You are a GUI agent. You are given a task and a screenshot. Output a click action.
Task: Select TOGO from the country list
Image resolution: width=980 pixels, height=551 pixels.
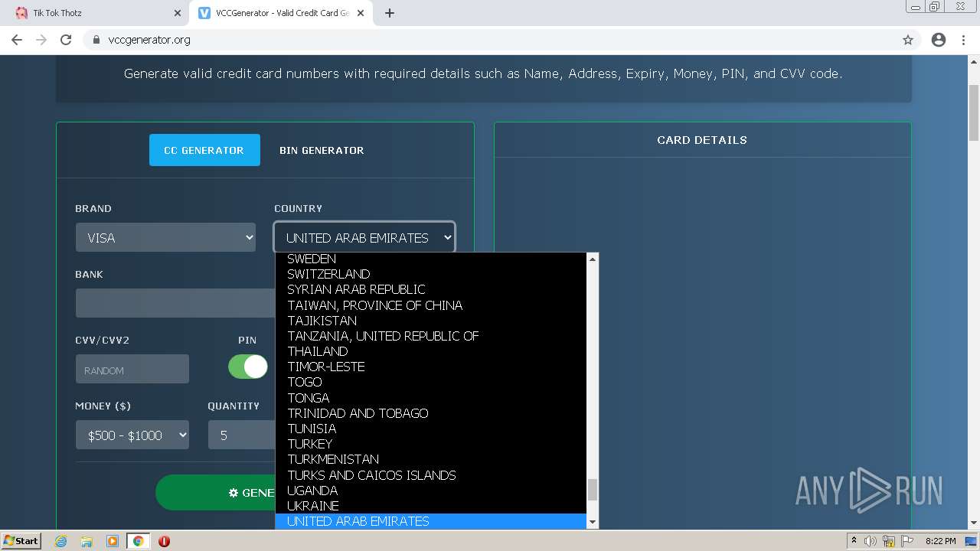[x=431, y=382]
